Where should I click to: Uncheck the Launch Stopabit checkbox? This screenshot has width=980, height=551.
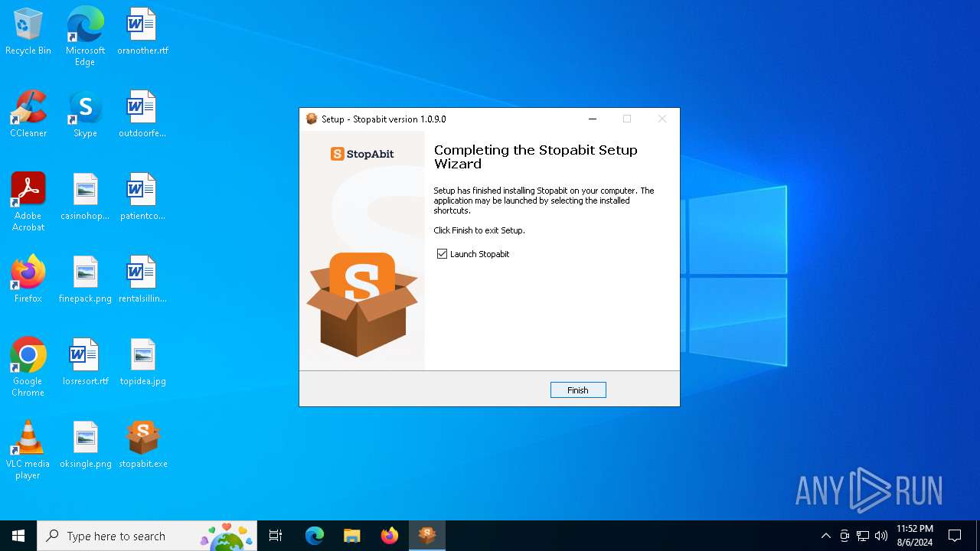tap(442, 254)
